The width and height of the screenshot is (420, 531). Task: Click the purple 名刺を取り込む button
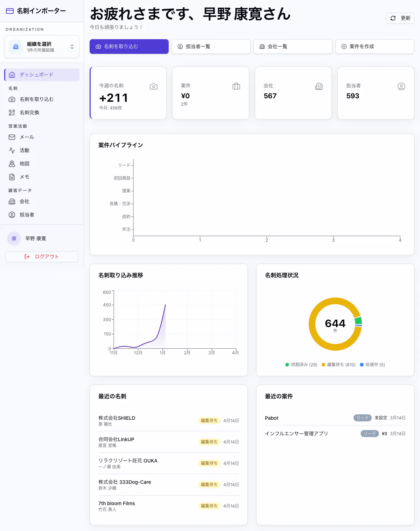tap(129, 47)
